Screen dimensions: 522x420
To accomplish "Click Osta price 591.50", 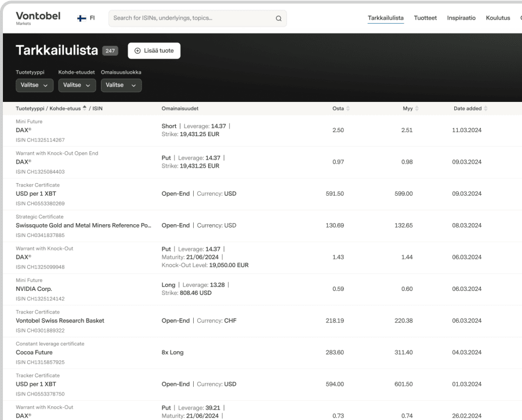I will click(x=335, y=193).
